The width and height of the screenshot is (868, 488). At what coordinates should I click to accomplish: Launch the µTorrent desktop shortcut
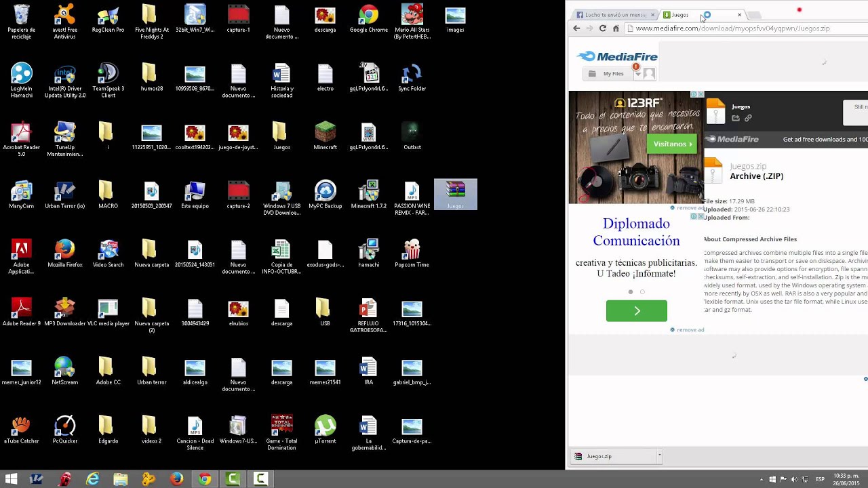pyautogui.click(x=325, y=429)
